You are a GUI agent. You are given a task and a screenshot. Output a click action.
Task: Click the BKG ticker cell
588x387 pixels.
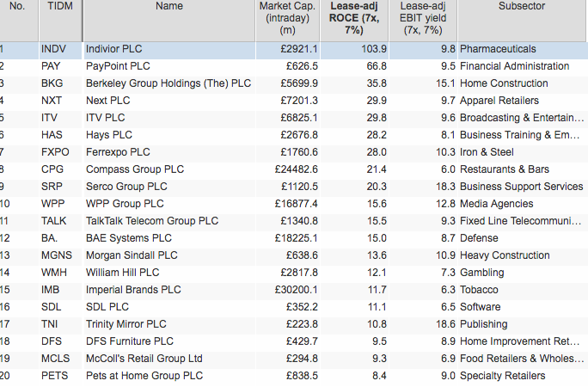coord(52,83)
